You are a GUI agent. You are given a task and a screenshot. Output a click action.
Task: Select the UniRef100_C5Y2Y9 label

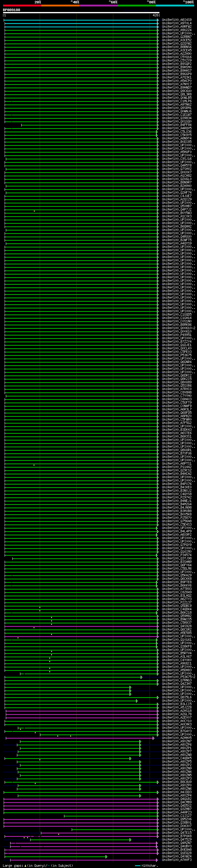click(x=177, y=60)
